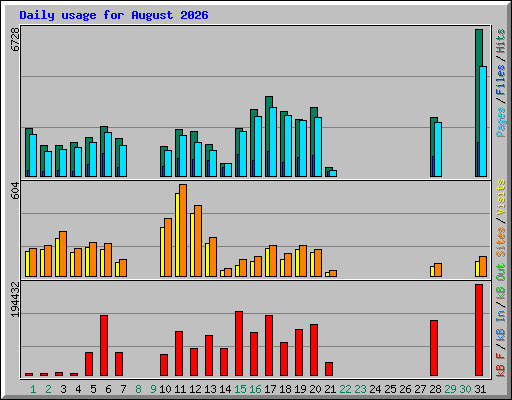Click the red kB bar for day 15
Image resolution: width=512 pixels, height=400 pixels.
[239, 344]
